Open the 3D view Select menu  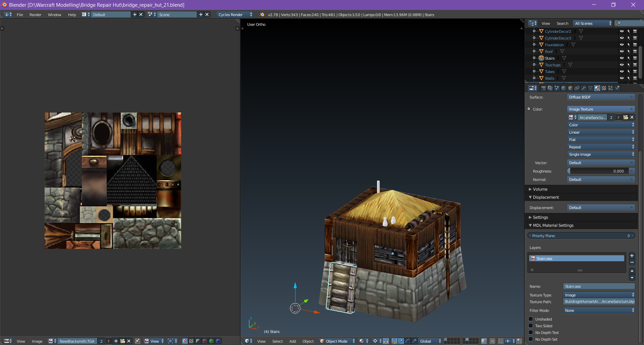coord(277,341)
